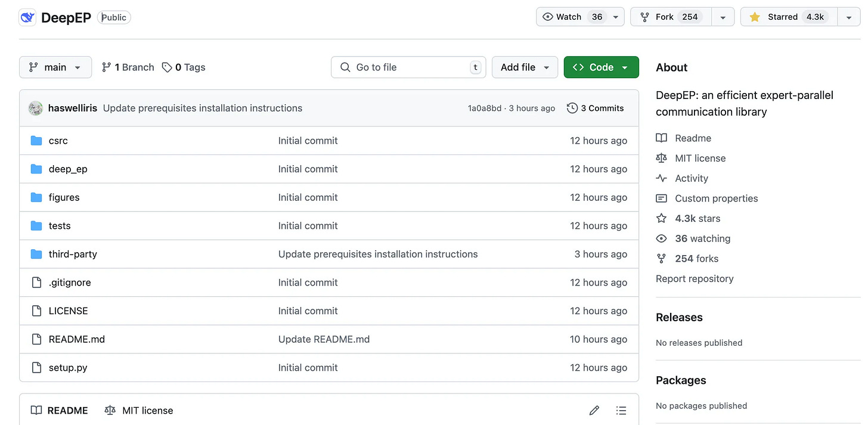Click the .gitignore file icon

click(x=36, y=283)
